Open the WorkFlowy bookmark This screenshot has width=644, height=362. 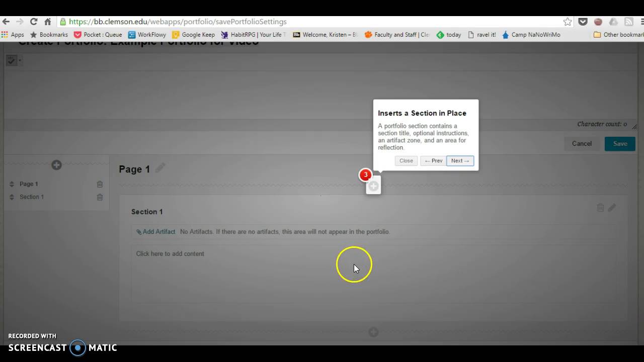click(147, 35)
